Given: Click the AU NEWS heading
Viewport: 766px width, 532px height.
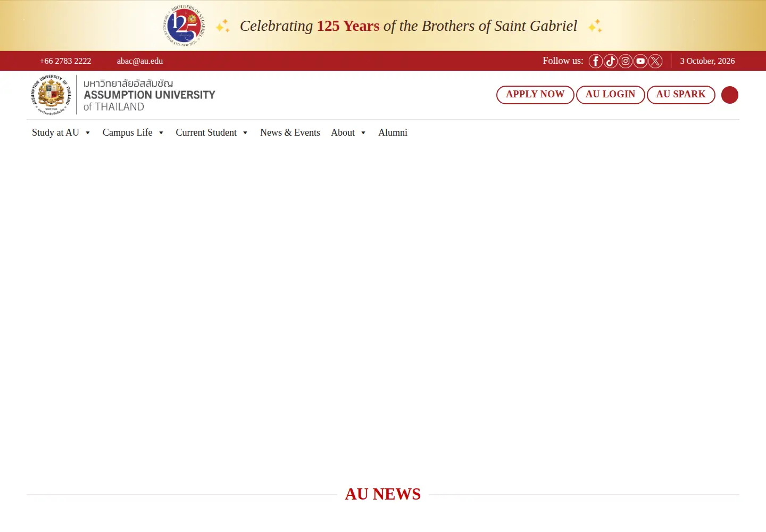Looking at the screenshot, I should 383,494.
